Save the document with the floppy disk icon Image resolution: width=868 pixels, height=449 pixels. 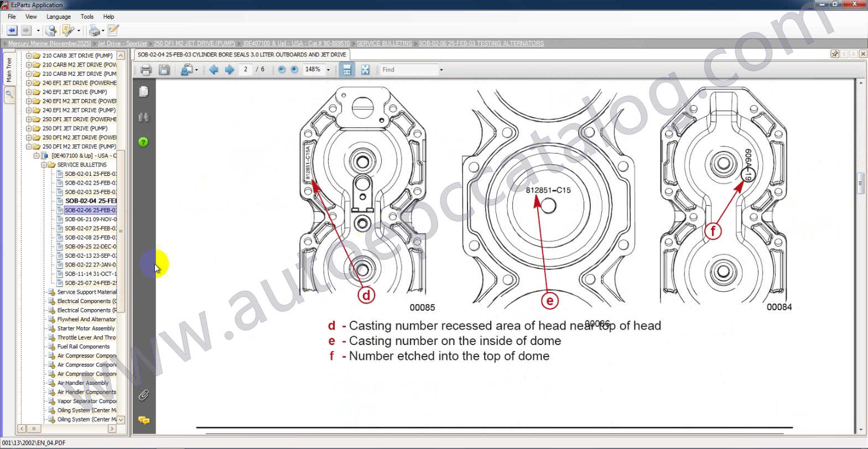164,70
